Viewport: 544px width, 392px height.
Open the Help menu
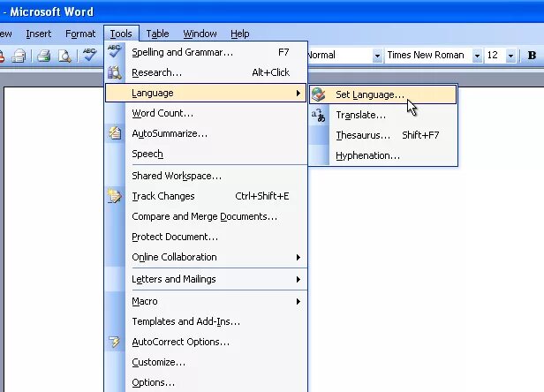point(239,34)
